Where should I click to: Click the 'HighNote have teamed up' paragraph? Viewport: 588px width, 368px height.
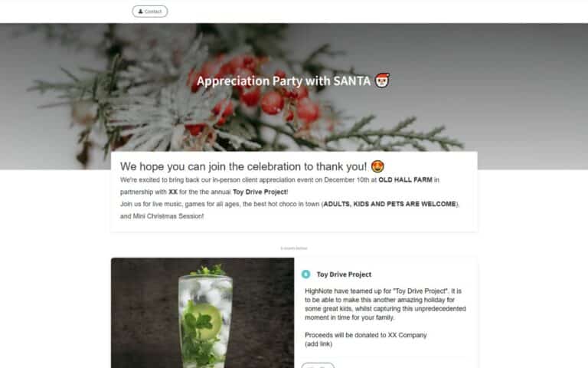point(385,304)
